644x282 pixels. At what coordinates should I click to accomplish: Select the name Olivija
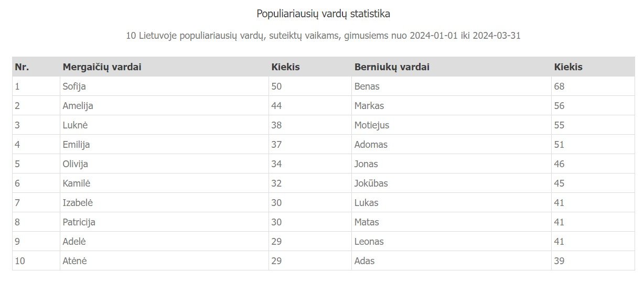[75, 164]
